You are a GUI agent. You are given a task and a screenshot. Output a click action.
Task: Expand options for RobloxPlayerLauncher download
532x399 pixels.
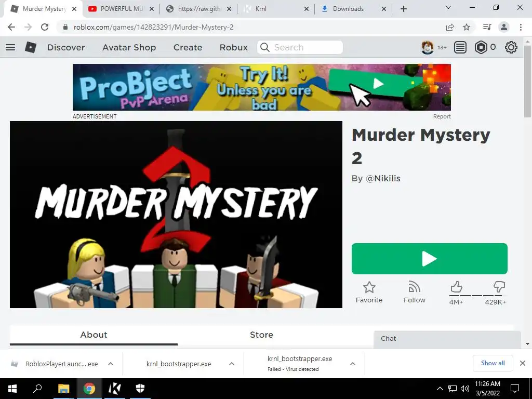pyautogui.click(x=111, y=364)
